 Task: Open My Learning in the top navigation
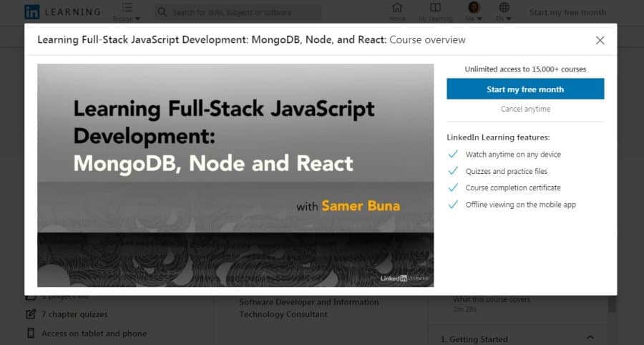pyautogui.click(x=435, y=12)
